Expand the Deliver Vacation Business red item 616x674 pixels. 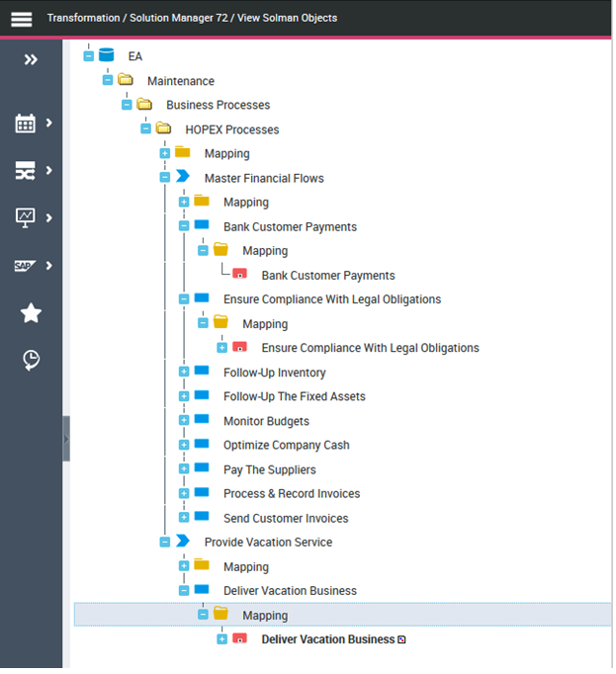tap(221, 639)
